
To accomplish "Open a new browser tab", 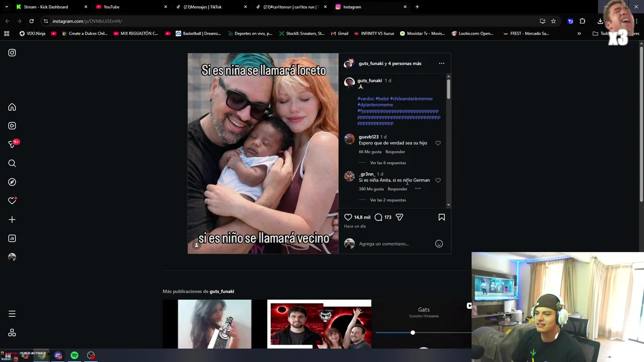I will 417,7.
